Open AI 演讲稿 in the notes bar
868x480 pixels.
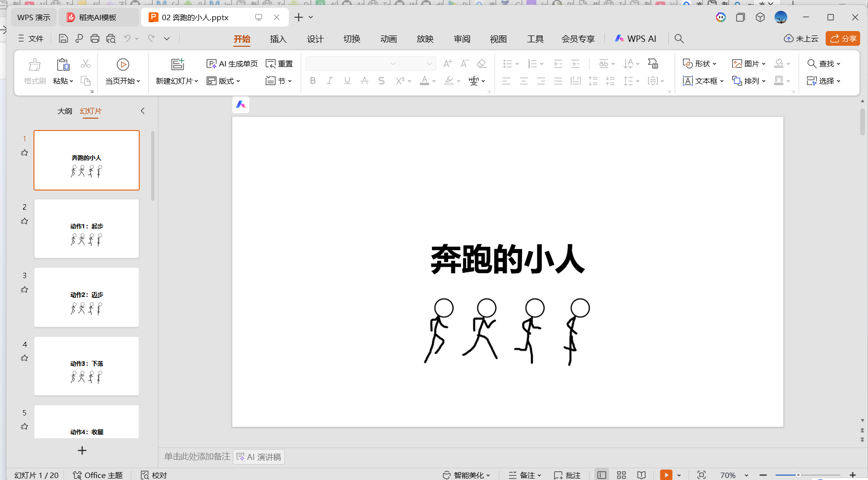[x=258, y=457]
